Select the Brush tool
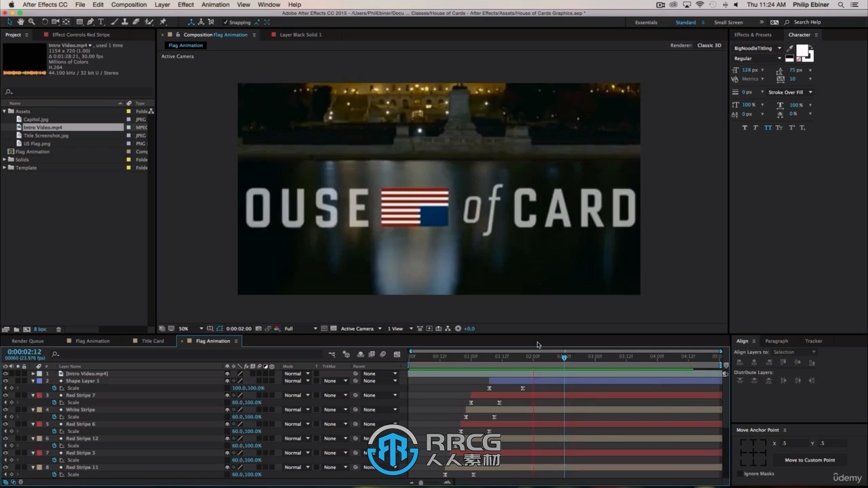The image size is (868, 488). [x=115, y=22]
